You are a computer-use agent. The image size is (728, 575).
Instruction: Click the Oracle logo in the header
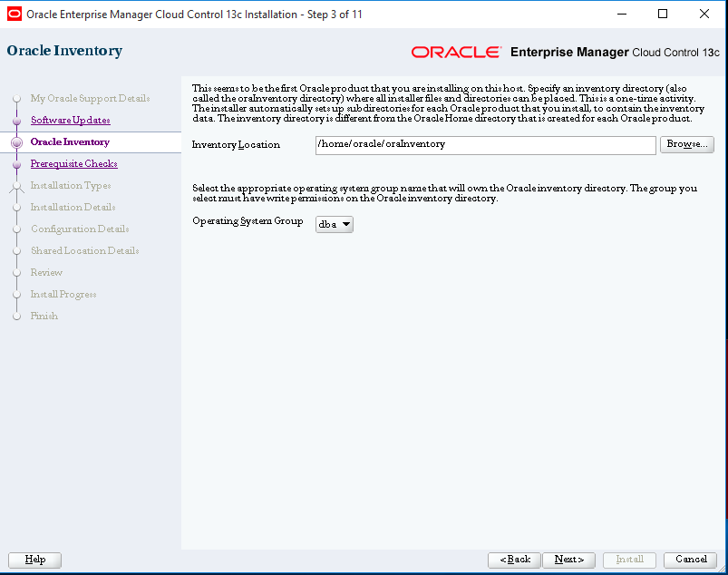click(x=456, y=52)
